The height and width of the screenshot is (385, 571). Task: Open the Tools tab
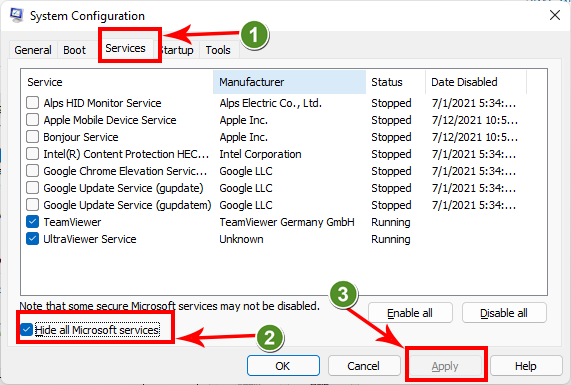pos(218,50)
